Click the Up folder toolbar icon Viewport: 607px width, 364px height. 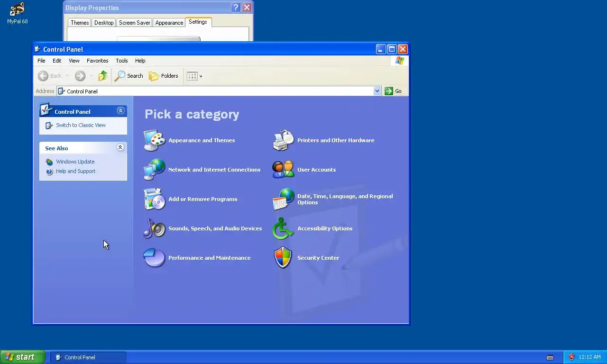click(103, 76)
